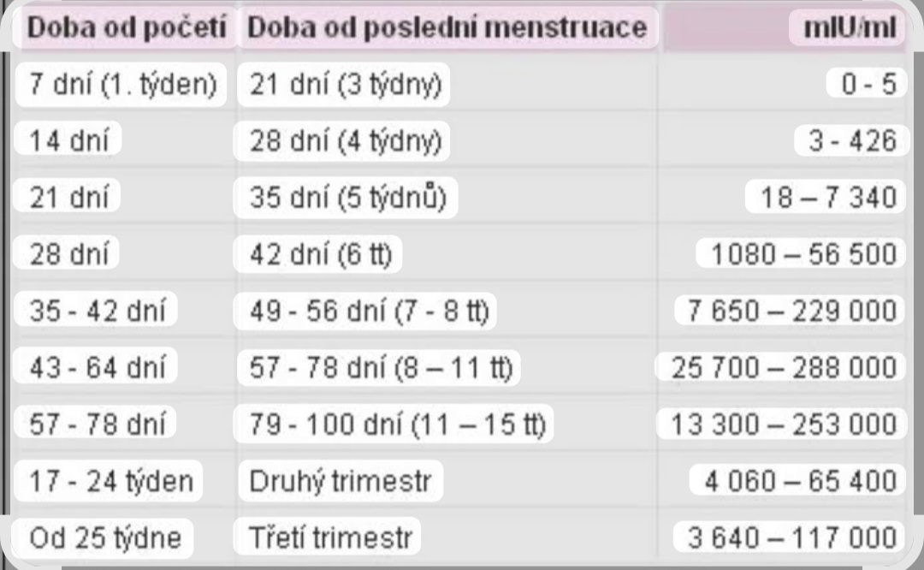
Task: Select the "21 dní (3 týdny)" cell
Action: point(345,85)
